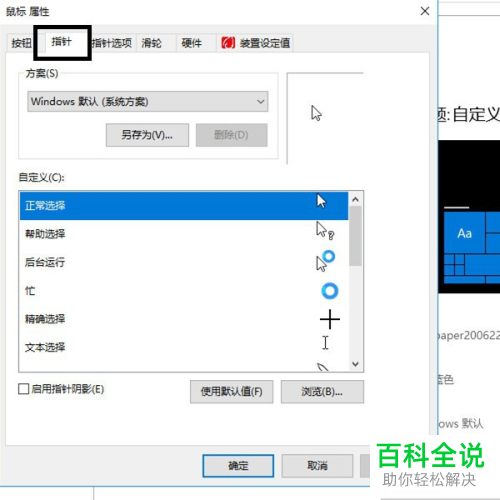Confirm with the 确定 button
The image size is (500, 500).
(238, 466)
